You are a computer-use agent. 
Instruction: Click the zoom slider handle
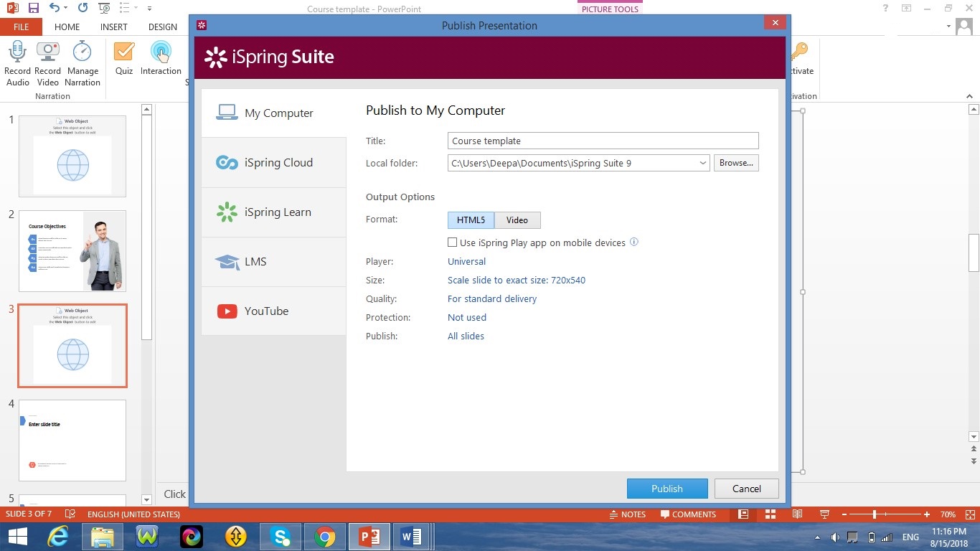click(874, 514)
